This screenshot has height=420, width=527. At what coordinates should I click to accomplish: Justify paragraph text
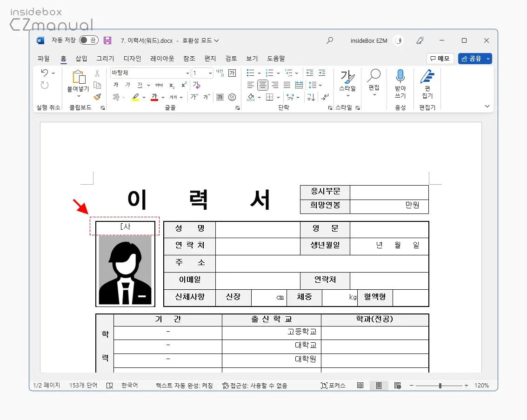coord(287,85)
